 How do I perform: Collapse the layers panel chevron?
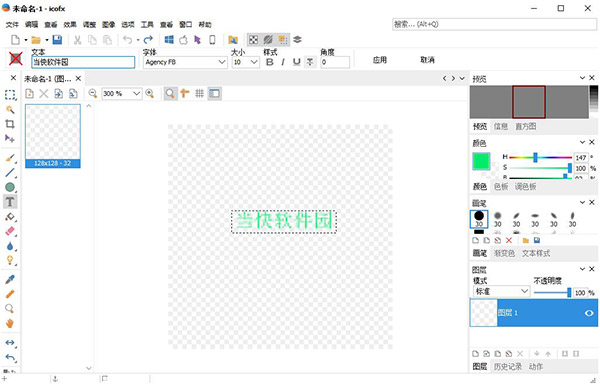coord(582,269)
